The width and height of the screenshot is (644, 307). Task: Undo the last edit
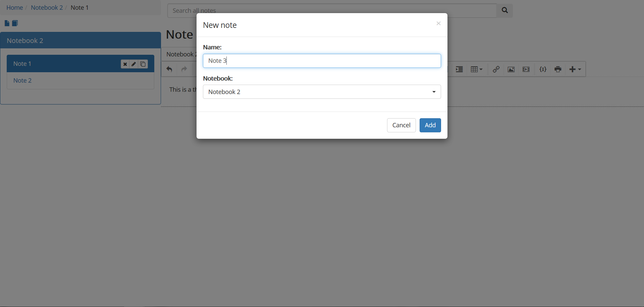coord(169,69)
